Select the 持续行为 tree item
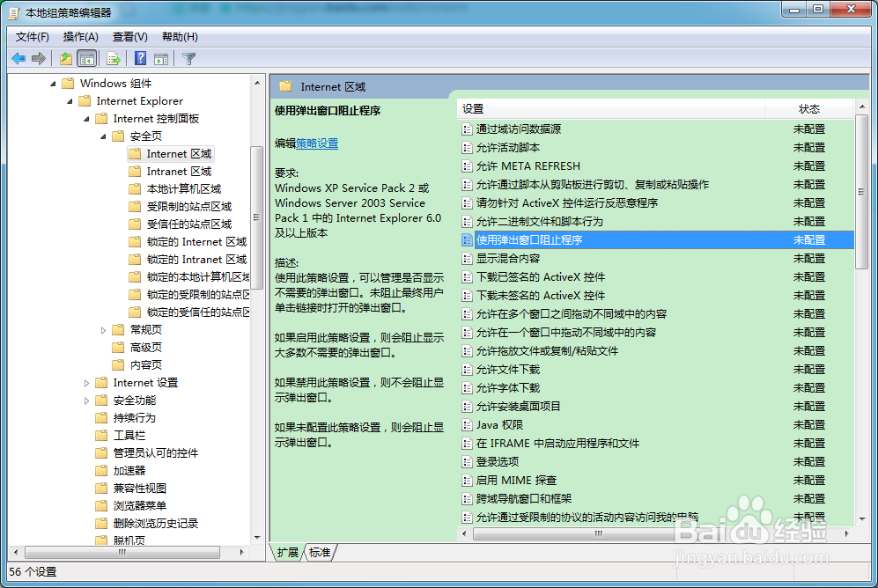878x588 pixels. click(135, 418)
